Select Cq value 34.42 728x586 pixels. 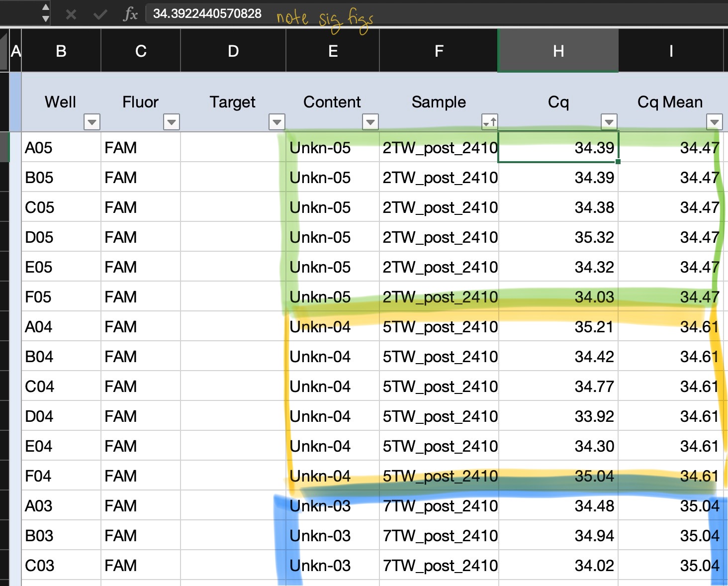point(558,356)
